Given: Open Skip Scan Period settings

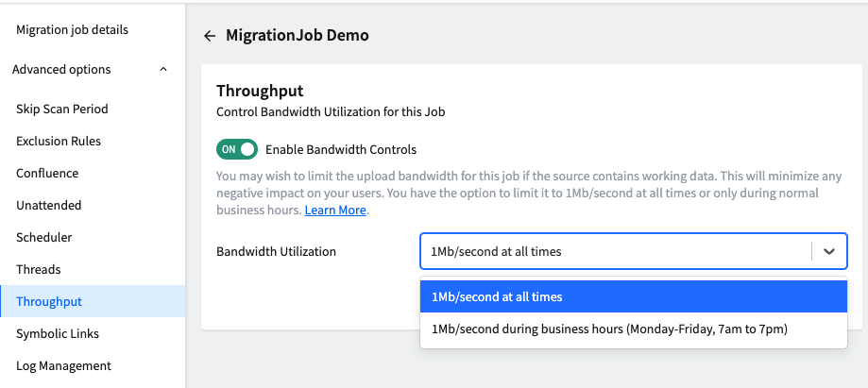Looking at the screenshot, I should (62, 110).
